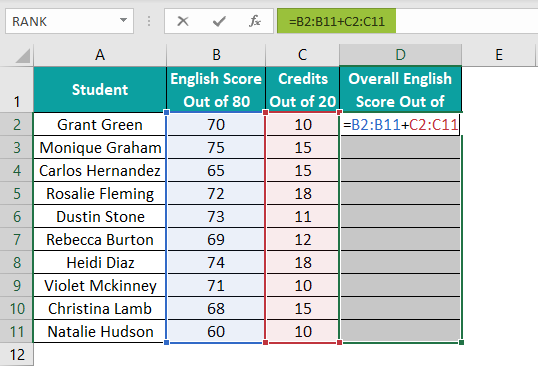The width and height of the screenshot is (538, 366).
Task: Select column B header
Action: [x=216, y=55]
